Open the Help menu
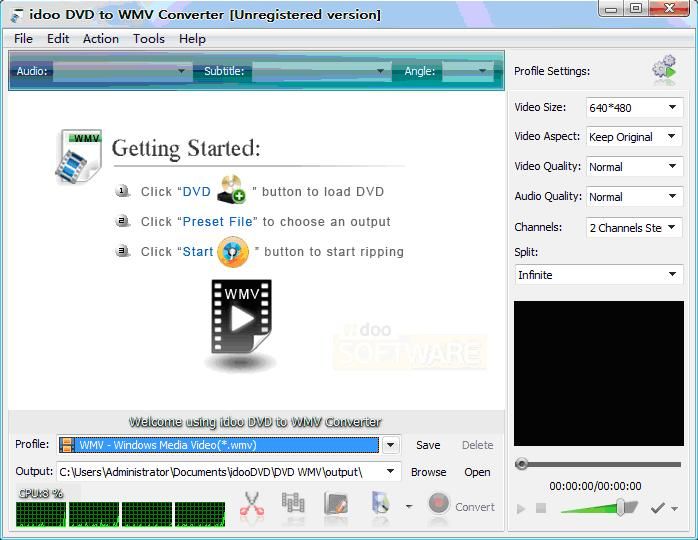The image size is (698, 540). (192, 39)
